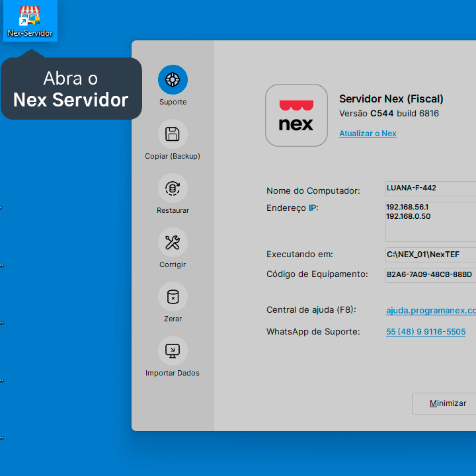Focus the Executando em path field

tap(430, 255)
